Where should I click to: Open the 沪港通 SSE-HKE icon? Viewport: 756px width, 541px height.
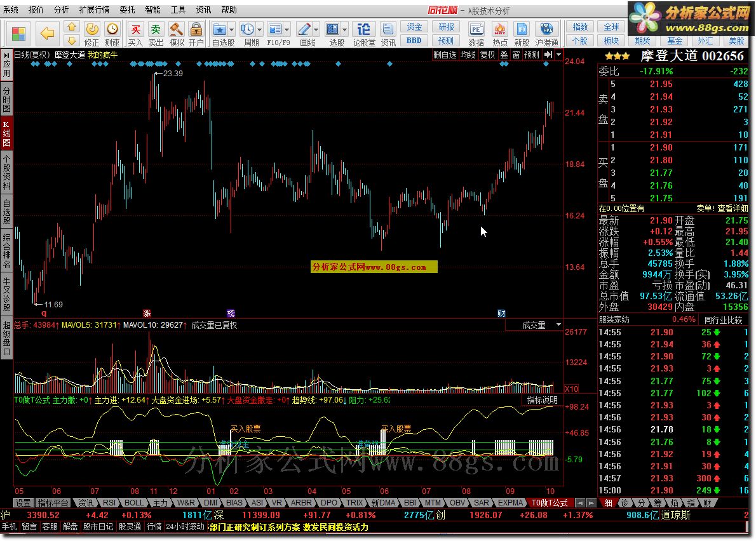547,34
